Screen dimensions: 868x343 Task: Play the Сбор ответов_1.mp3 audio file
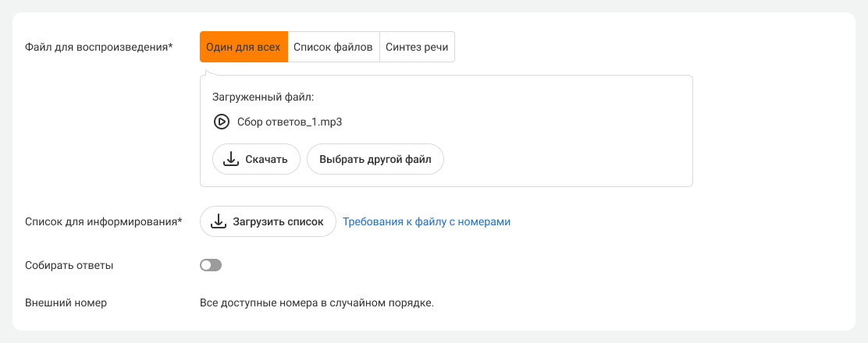[221, 122]
